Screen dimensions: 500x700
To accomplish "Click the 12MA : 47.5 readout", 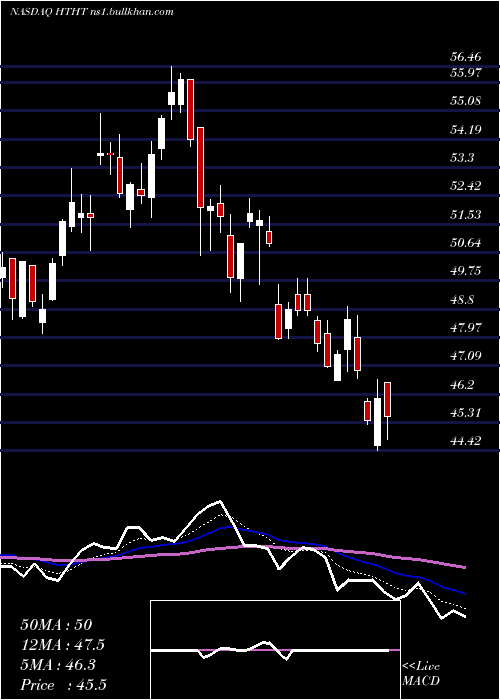I will click(62, 645).
